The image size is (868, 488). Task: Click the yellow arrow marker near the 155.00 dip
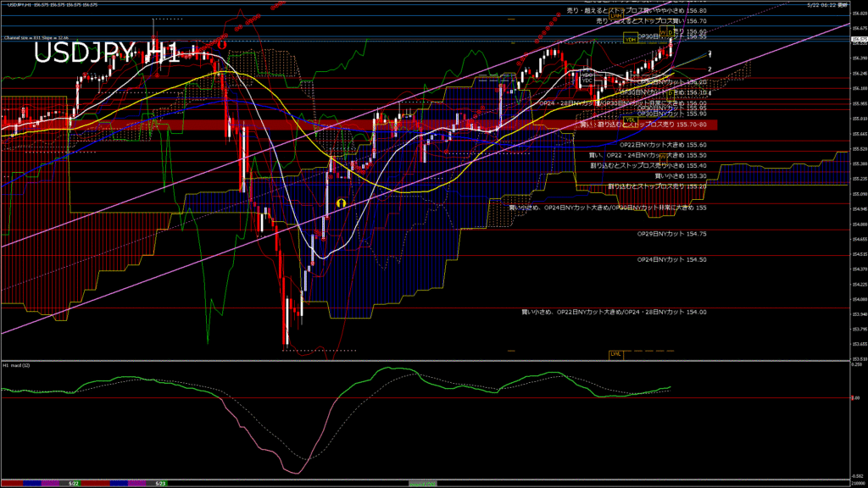341,203
